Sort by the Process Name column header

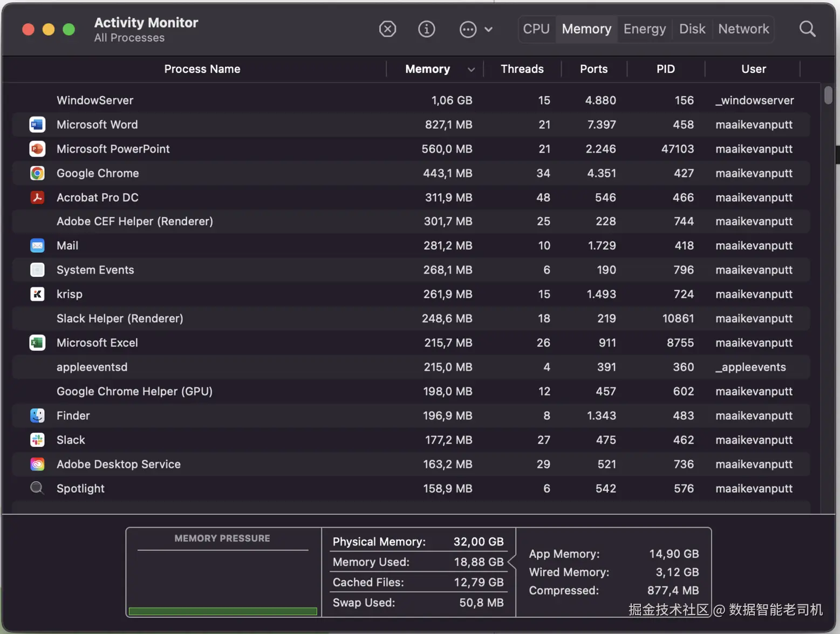(202, 69)
